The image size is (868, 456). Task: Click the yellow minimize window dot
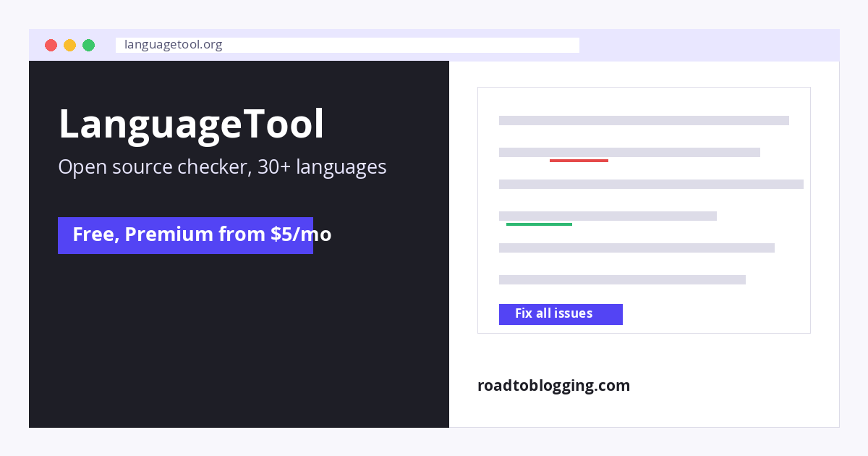[69, 45]
